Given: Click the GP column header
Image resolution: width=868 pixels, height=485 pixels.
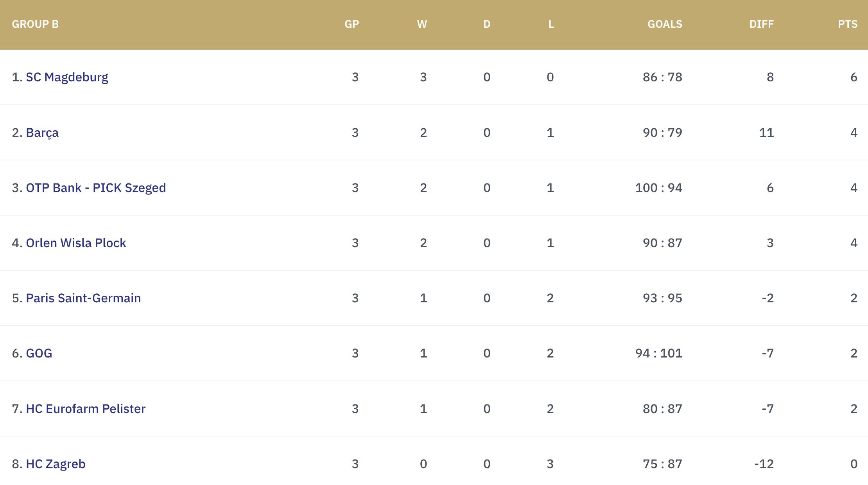Looking at the screenshot, I should pyautogui.click(x=352, y=24).
